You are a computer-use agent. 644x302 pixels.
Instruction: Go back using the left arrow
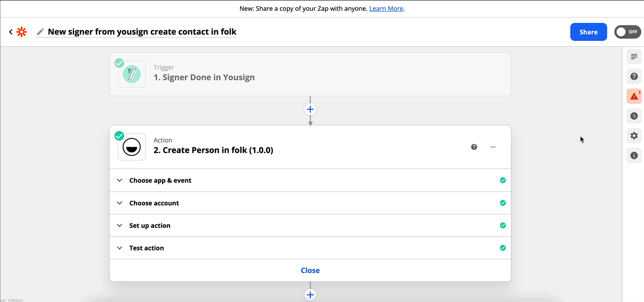pyautogui.click(x=11, y=32)
